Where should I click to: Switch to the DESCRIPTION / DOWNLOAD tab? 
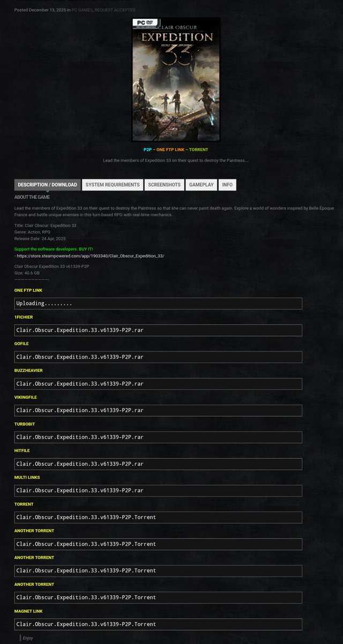(47, 185)
